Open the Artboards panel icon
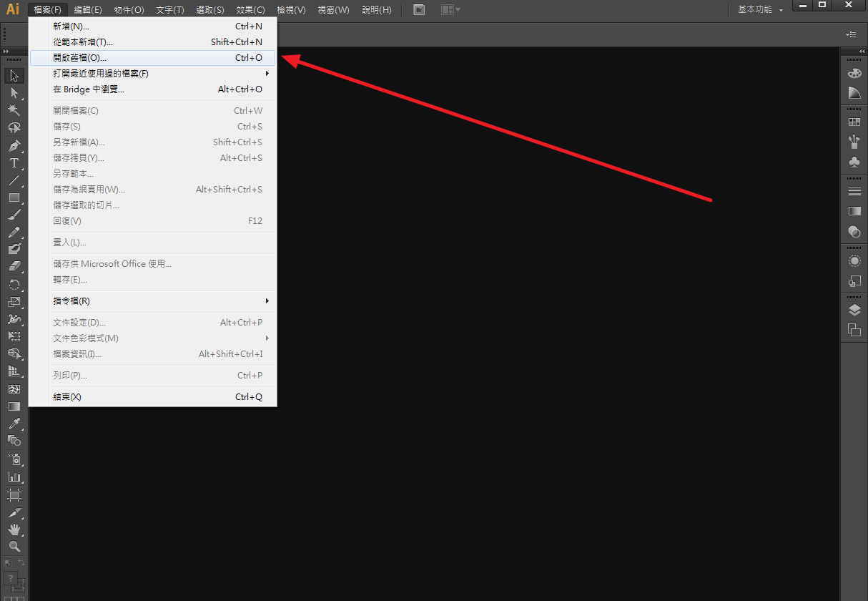Viewport: 868px width, 601px height. [854, 330]
